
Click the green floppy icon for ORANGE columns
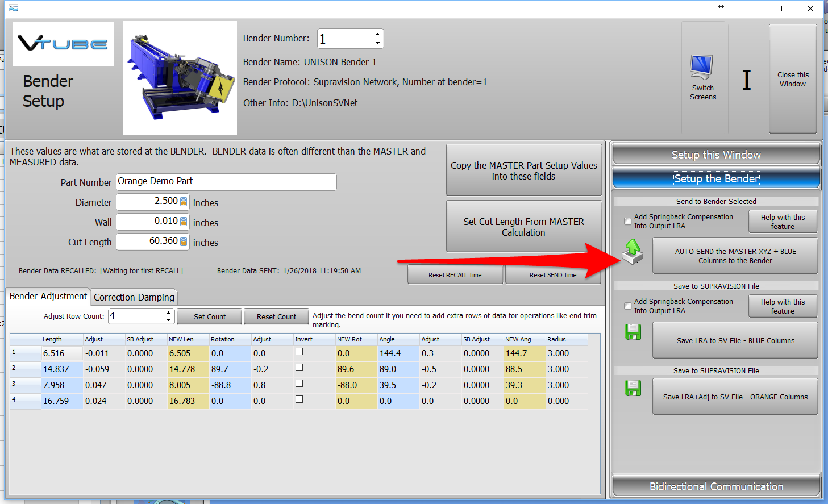633,388
